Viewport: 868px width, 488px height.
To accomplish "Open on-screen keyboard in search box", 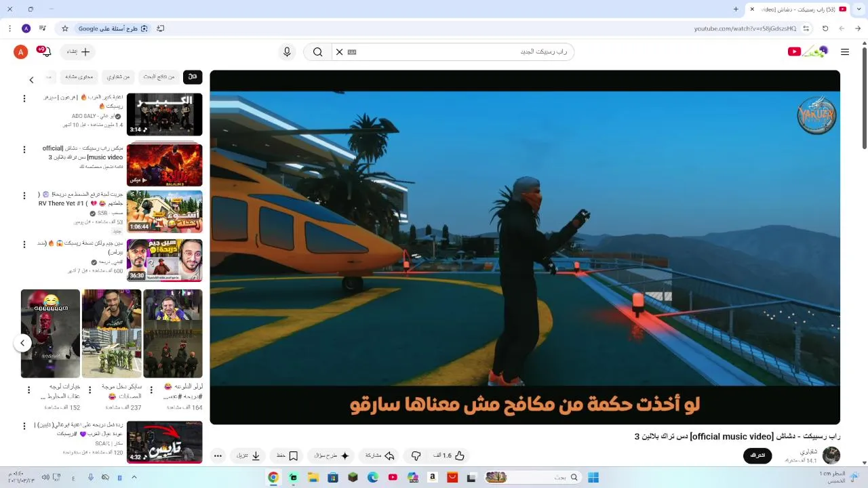I will (352, 52).
